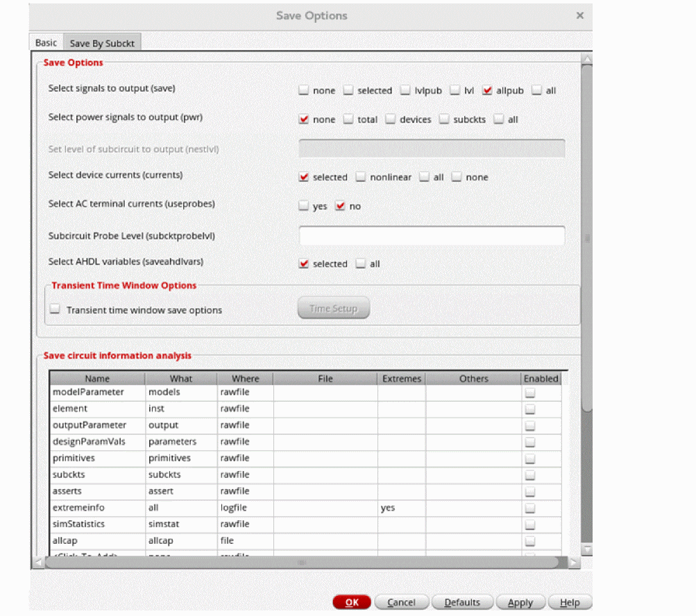This screenshot has height=616, width=696.
Task: Click the 'Where' column header
Action: (x=245, y=378)
